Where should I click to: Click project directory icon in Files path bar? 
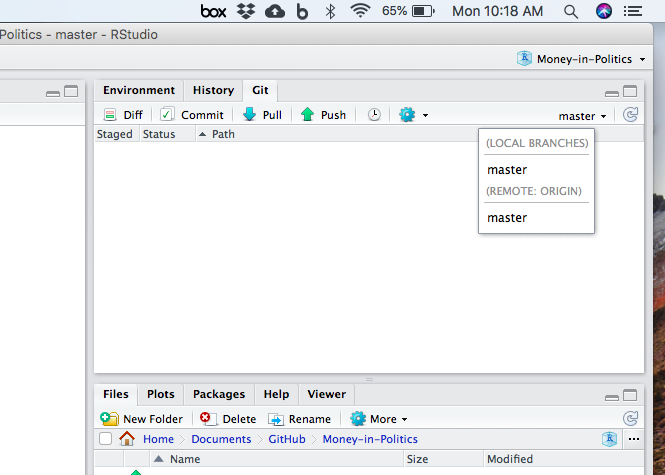609,439
